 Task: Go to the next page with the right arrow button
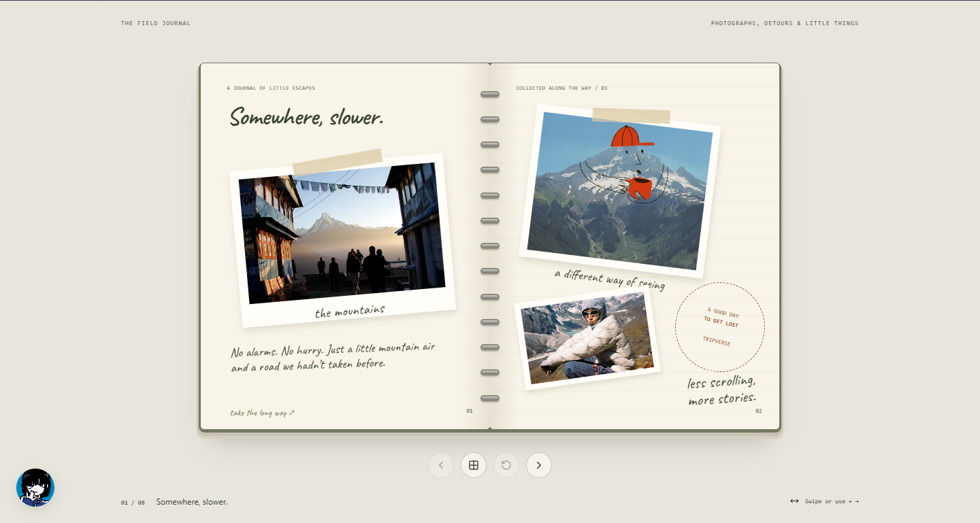tap(539, 465)
